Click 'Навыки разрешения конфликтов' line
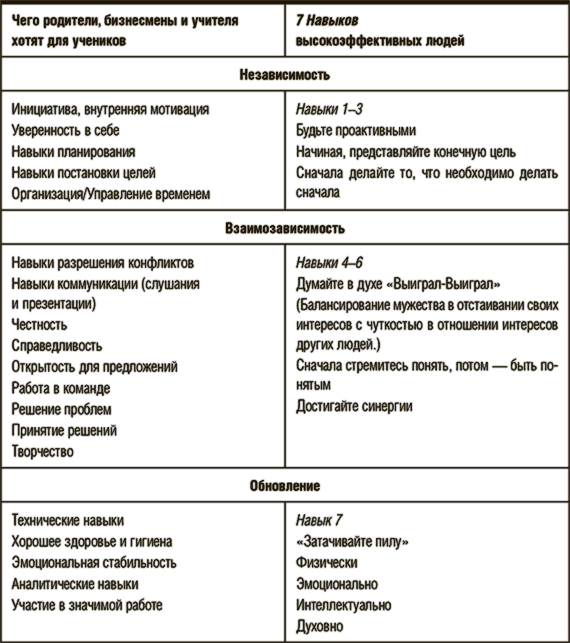The width and height of the screenshot is (570, 643). [103, 263]
